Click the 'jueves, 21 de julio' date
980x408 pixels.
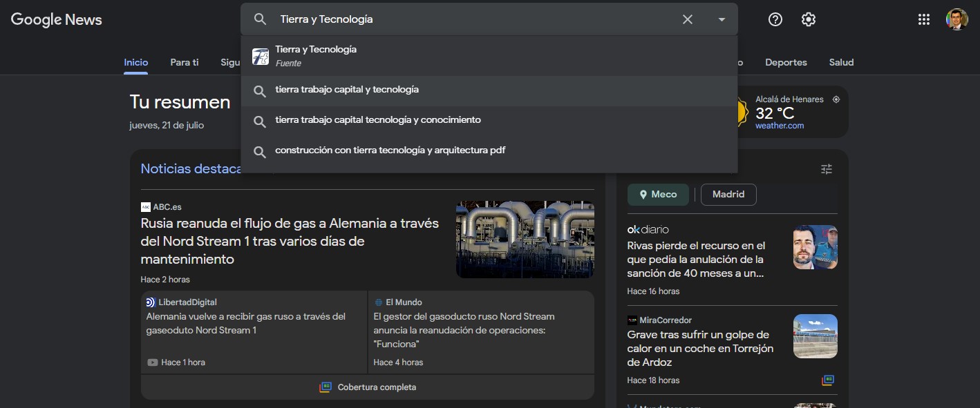pyautogui.click(x=167, y=126)
